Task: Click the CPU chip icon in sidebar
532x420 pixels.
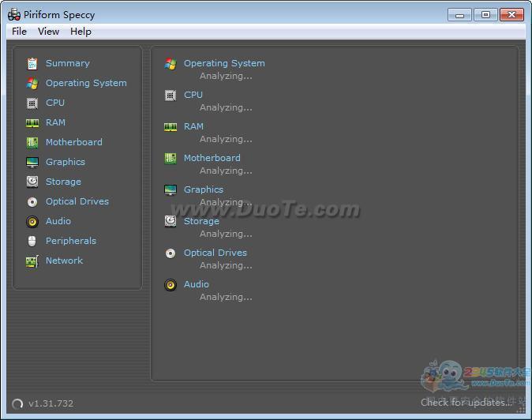Action: (x=32, y=103)
